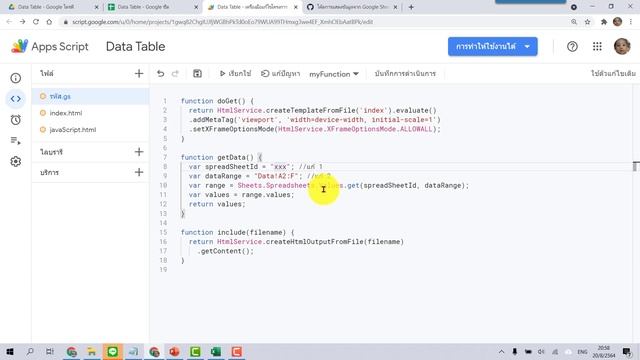This screenshot has width=640, height=360.
Task: Bookmark this page with star icon
Action: click(x=587, y=22)
